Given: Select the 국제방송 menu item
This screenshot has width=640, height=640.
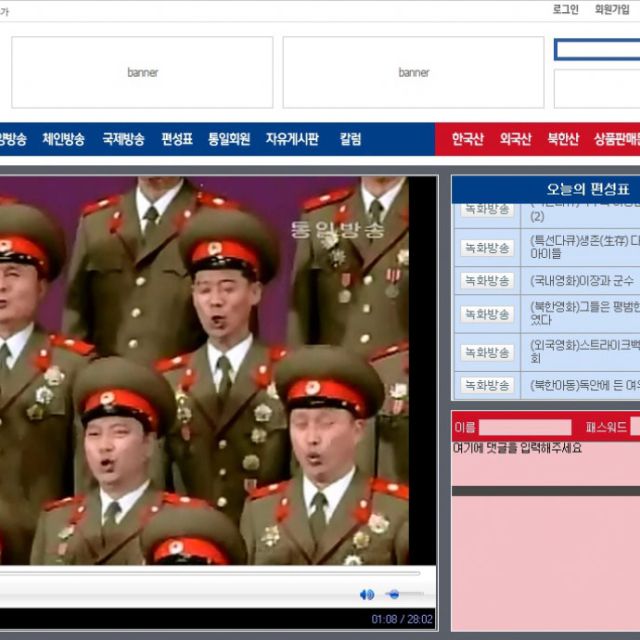Looking at the screenshot, I should (123, 139).
